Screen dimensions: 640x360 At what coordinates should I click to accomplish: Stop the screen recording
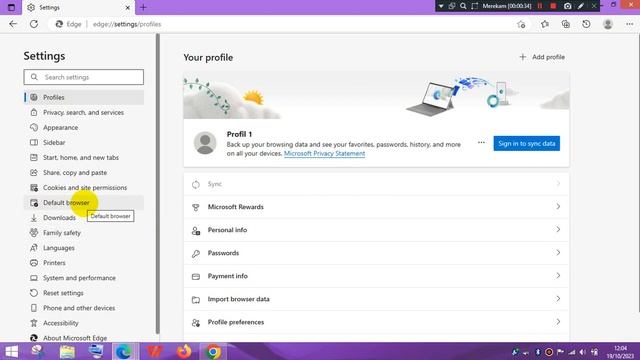tap(553, 6)
